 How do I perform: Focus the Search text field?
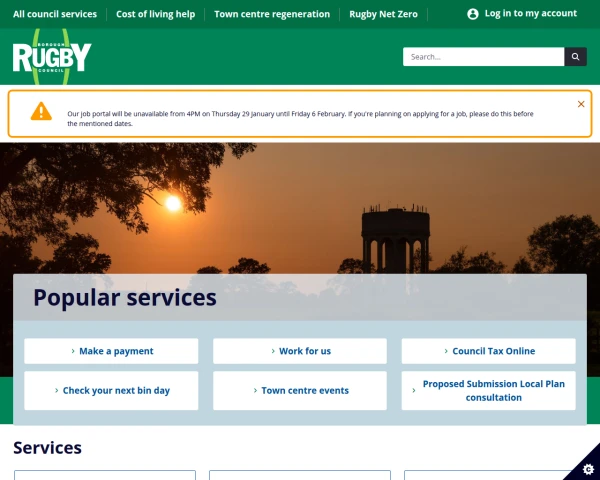[x=483, y=57]
